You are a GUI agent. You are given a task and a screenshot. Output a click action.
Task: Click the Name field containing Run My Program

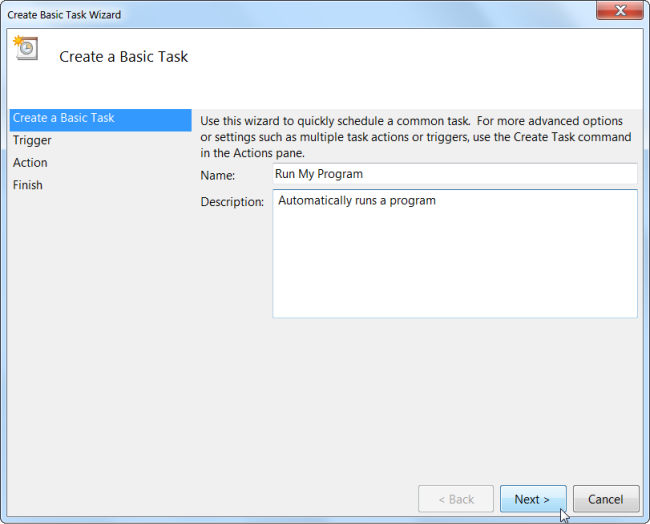(x=454, y=174)
